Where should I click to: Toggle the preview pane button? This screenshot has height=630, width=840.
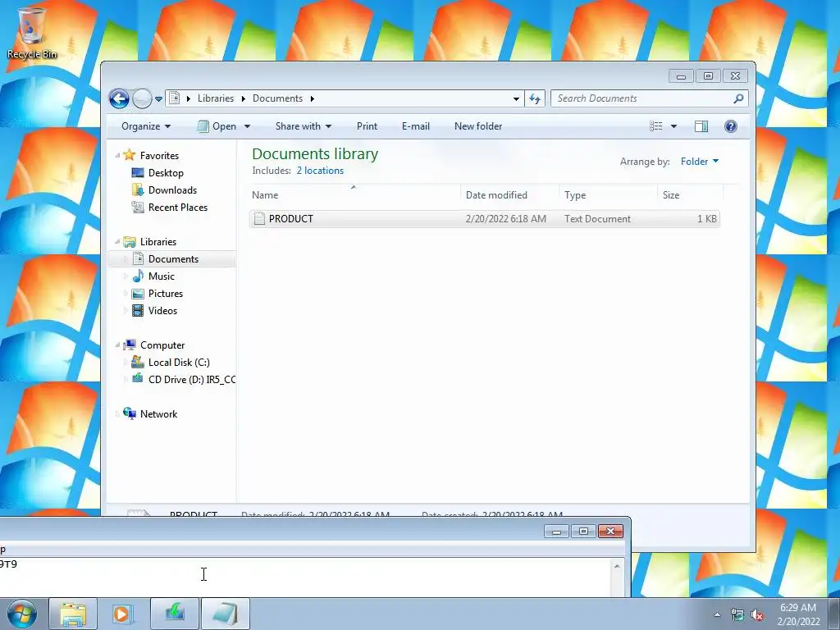[x=701, y=126]
